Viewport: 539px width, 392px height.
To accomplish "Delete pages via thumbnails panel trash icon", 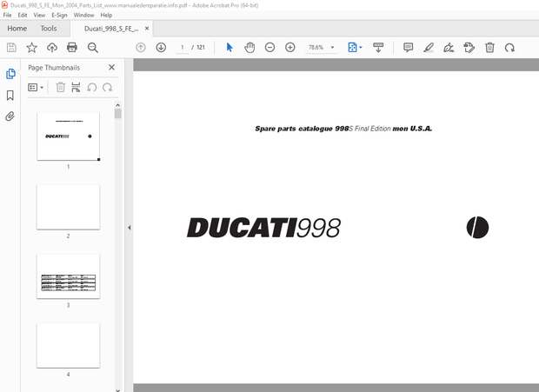I will [61, 87].
